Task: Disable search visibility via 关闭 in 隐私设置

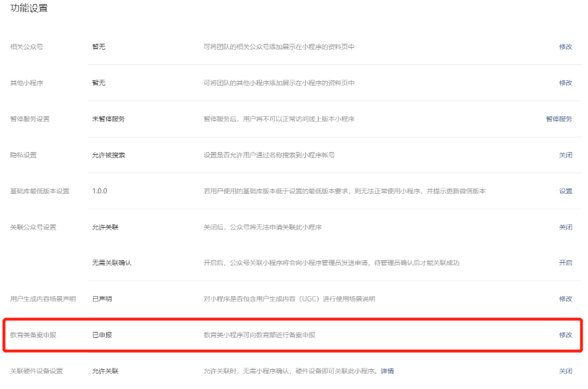Action: (x=565, y=154)
